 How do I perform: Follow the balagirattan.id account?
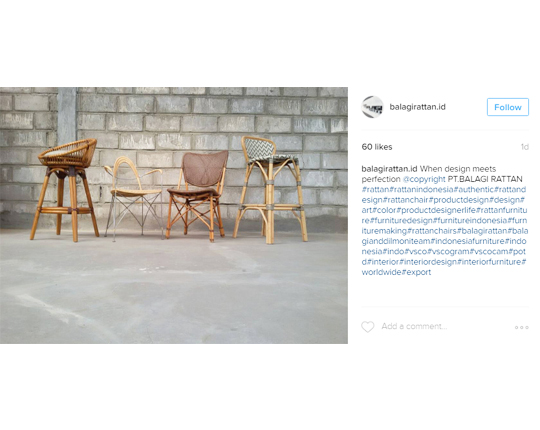(508, 107)
